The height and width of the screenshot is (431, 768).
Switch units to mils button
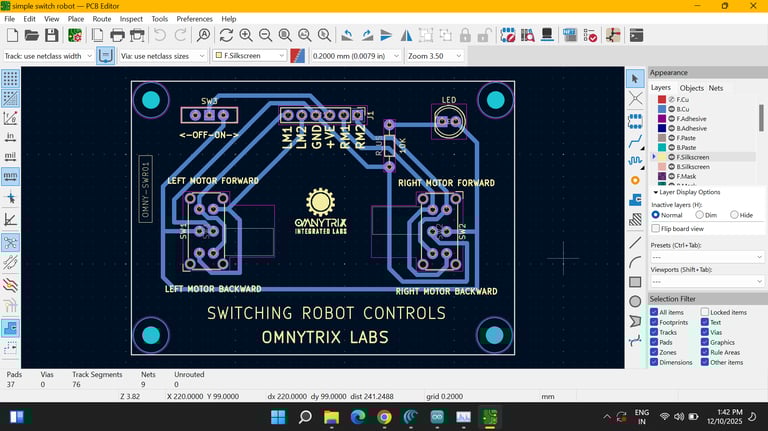(x=10, y=156)
